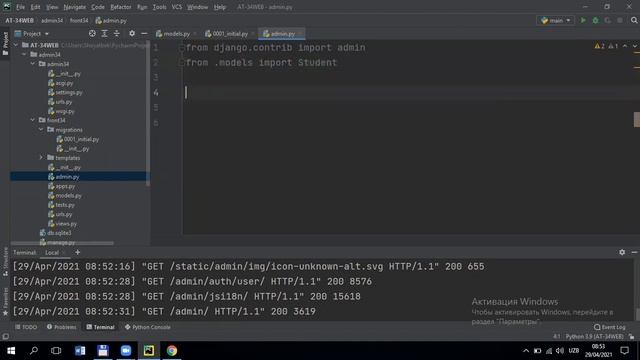The height and width of the screenshot is (360, 640).
Task: Select 0001_initial.py in migrations folder
Action: [x=78, y=139]
